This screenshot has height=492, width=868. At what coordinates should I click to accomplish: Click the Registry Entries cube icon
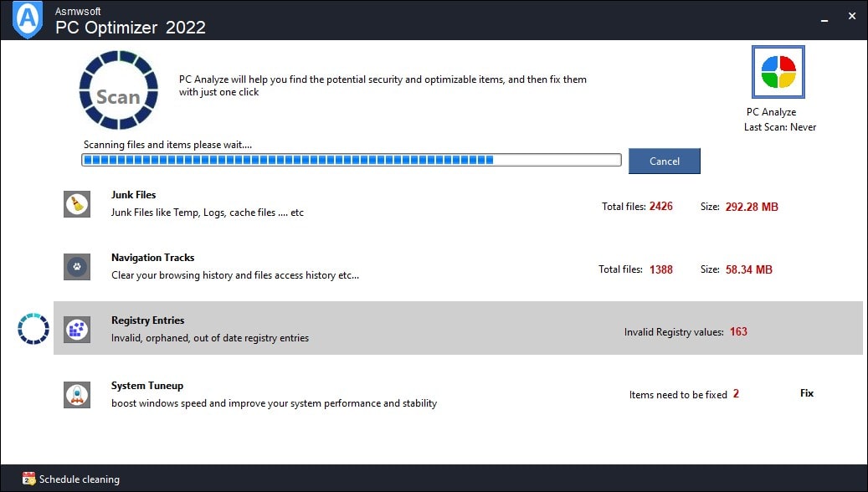77,330
